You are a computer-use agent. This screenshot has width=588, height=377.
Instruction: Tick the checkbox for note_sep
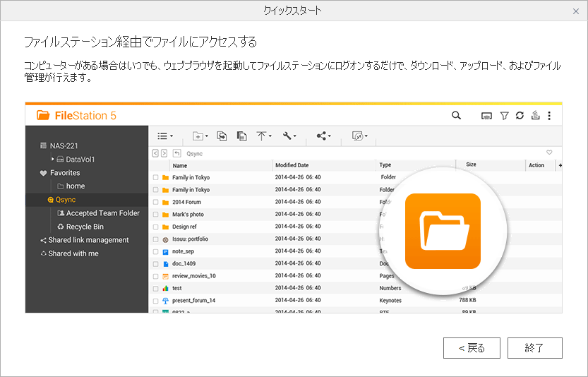pos(155,252)
